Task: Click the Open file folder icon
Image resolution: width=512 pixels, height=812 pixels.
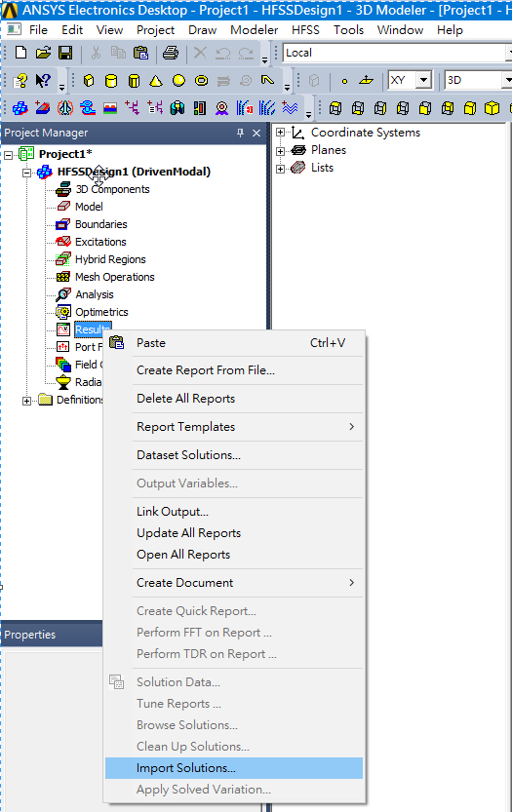Action: (44, 53)
